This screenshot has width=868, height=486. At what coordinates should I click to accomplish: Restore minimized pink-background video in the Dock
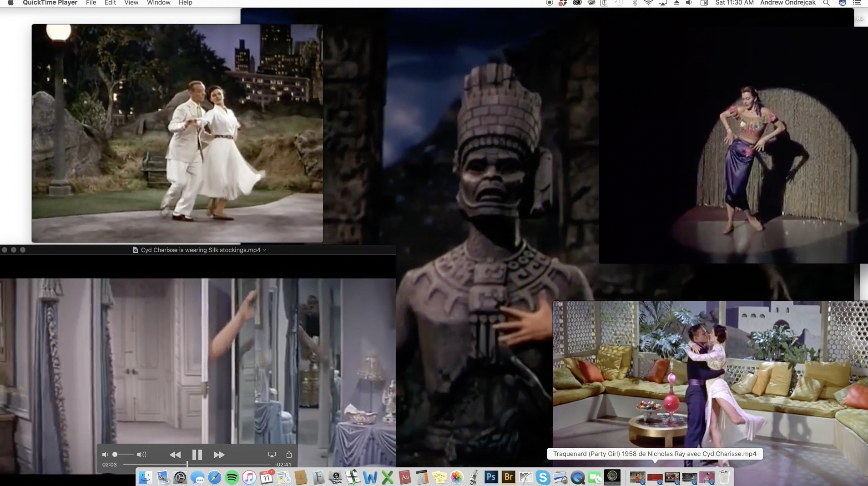(707, 477)
